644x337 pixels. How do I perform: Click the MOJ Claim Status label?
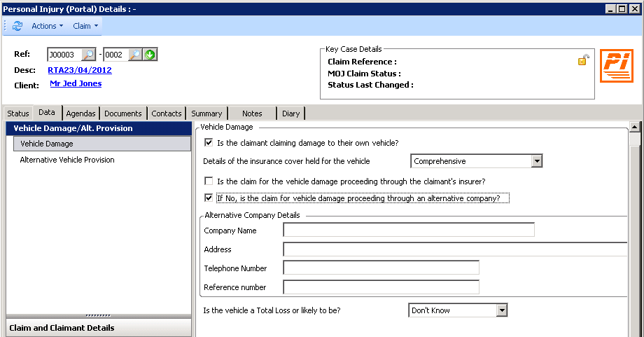point(364,74)
